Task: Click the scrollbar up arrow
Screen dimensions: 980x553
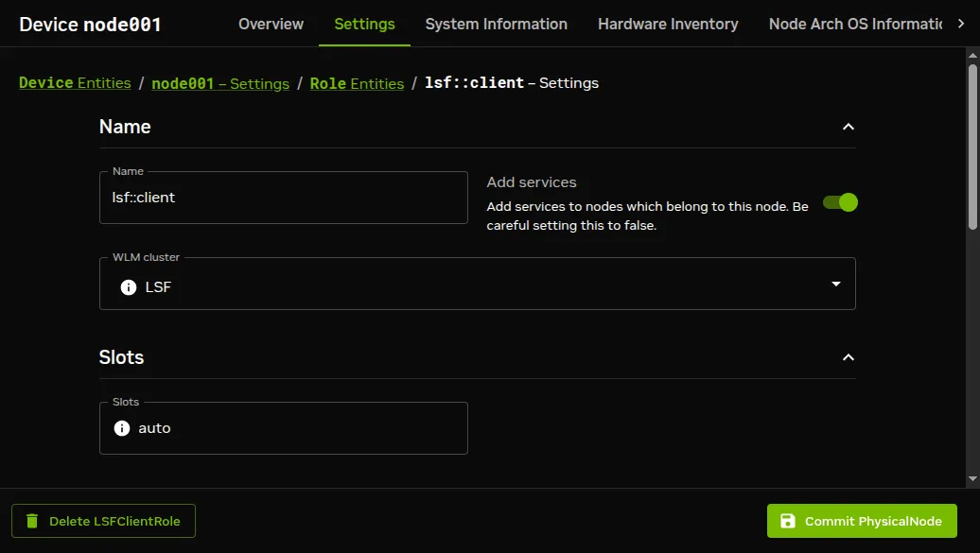Action: coord(972,55)
